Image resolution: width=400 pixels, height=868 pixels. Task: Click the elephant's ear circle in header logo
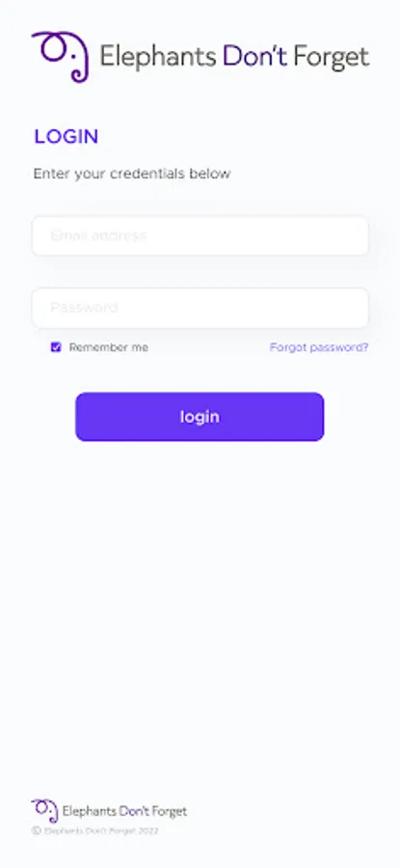(53, 49)
